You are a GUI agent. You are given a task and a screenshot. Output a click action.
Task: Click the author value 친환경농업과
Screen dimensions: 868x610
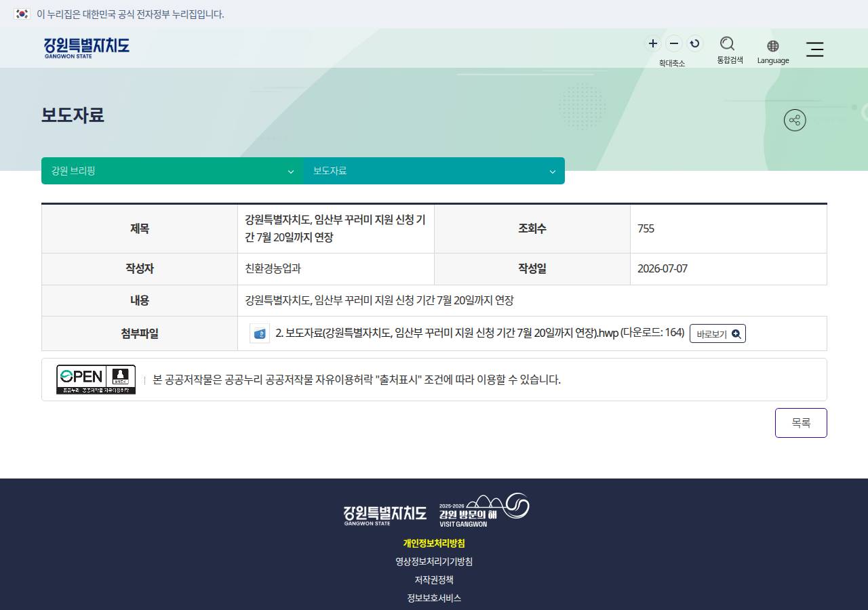(x=273, y=268)
